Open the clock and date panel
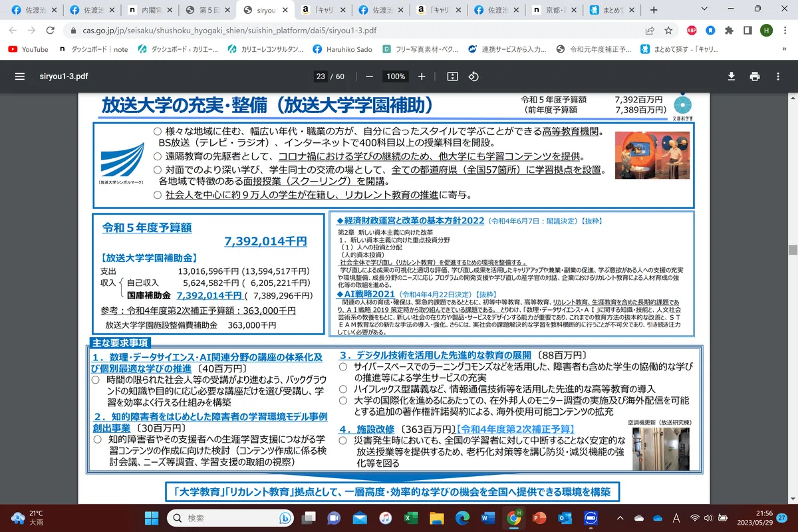Screen dimensions: 798x532 point(754,518)
